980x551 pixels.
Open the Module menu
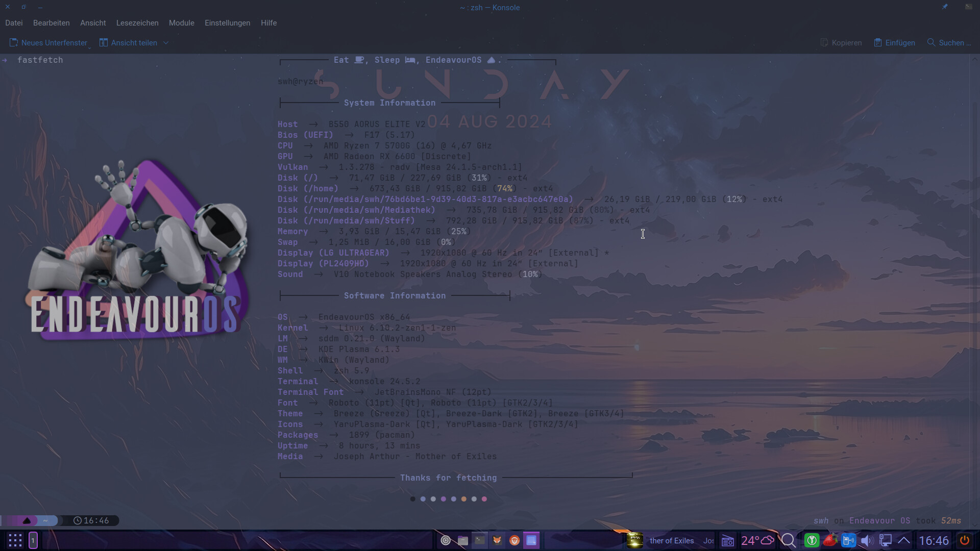point(181,23)
